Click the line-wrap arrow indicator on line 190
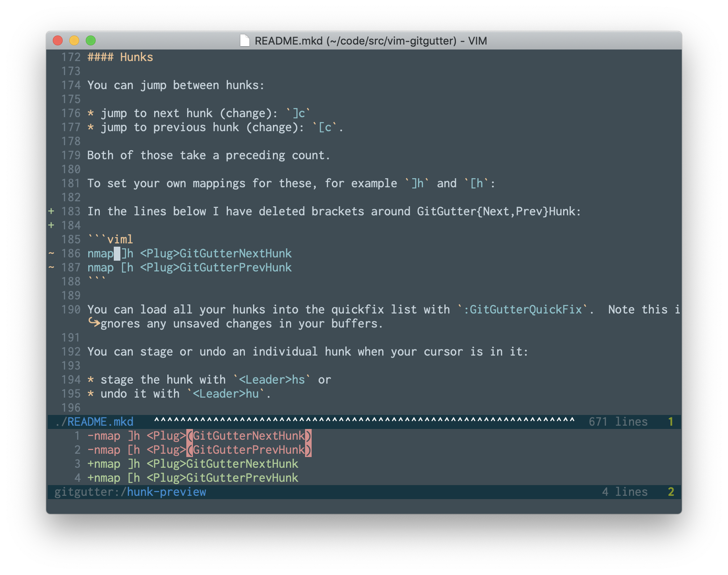Viewport: 728px width, 575px height. (94, 324)
